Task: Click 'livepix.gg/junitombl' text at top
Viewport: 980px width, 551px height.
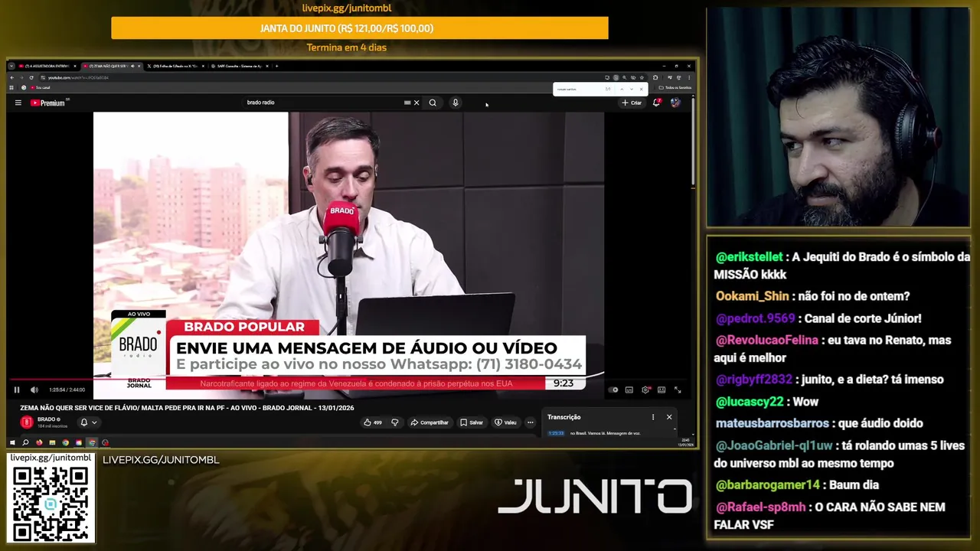Action: [x=347, y=8]
